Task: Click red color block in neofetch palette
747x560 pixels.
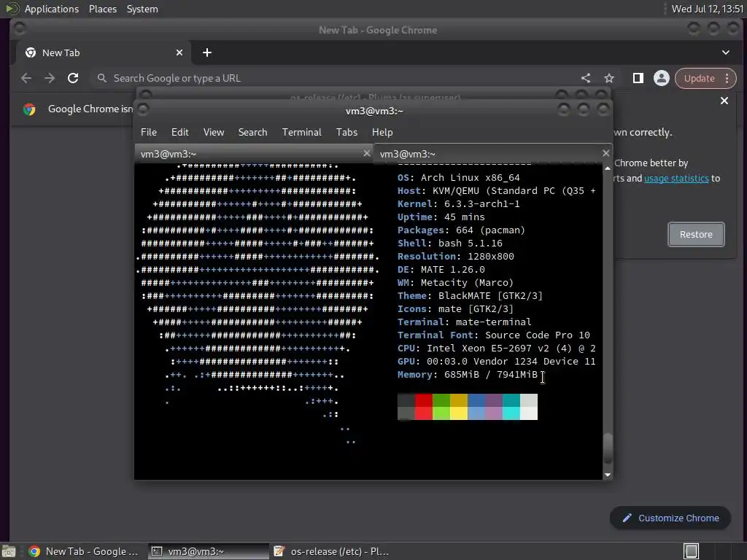Action: click(424, 407)
